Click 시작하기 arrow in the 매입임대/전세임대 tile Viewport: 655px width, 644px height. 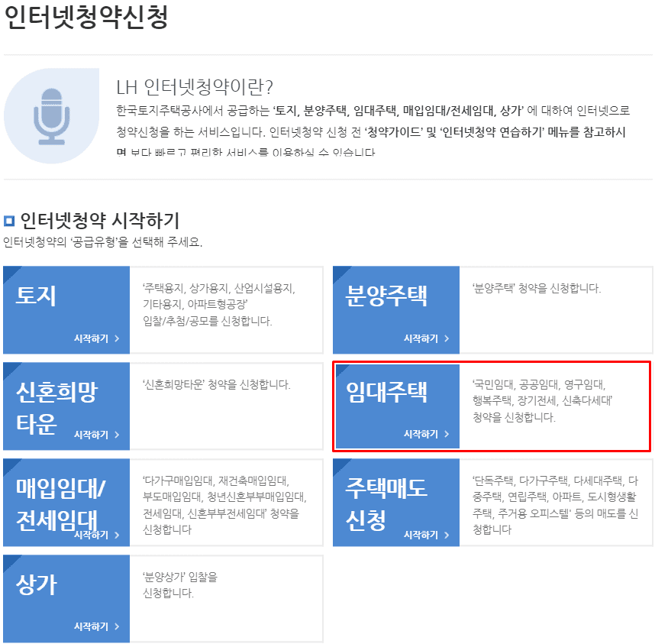coord(96,535)
